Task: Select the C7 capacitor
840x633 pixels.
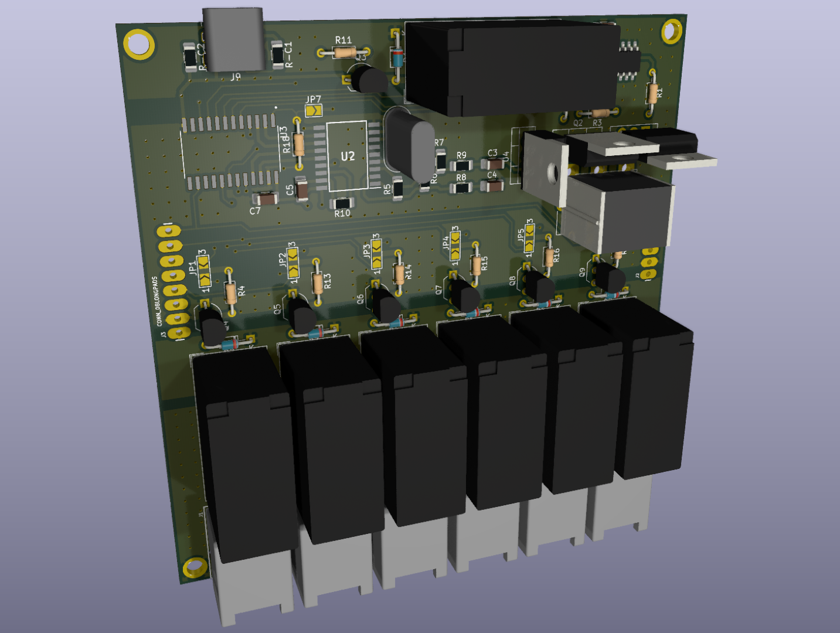Action: tap(267, 199)
